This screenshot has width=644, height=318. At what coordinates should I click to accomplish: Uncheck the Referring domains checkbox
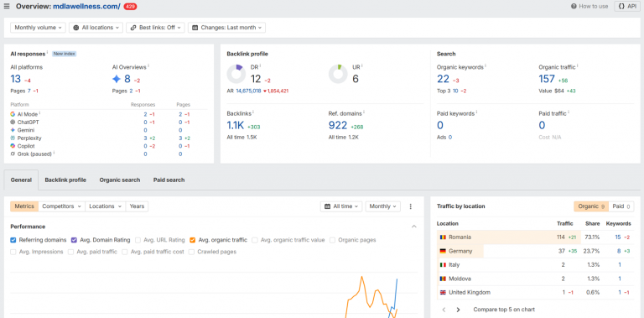tap(13, 240)
